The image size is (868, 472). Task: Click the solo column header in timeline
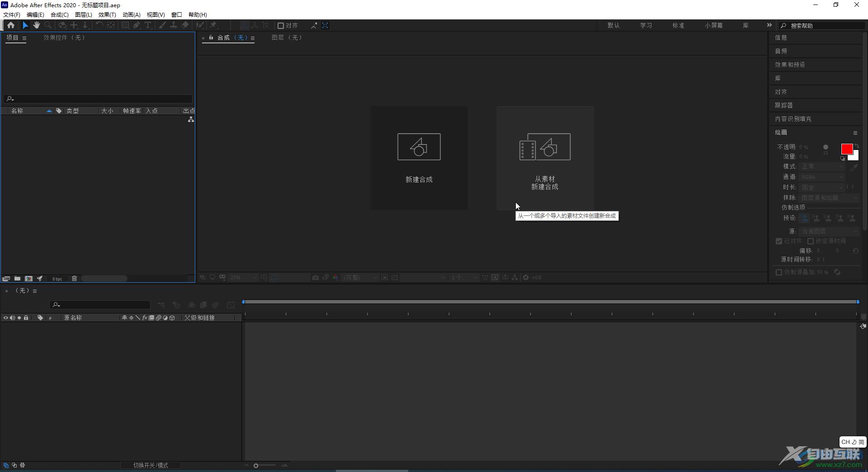point(19,318)
